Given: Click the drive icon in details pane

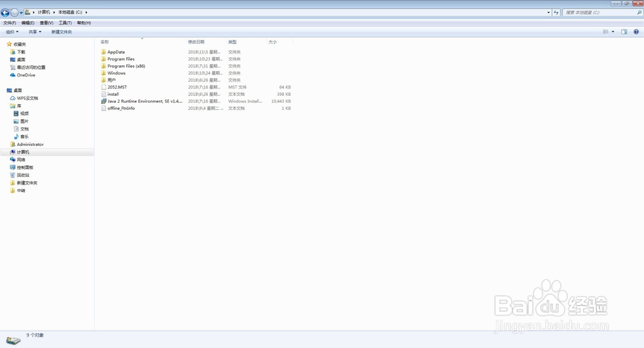Looking at the screenshot, I should click(x=13, y=340).
